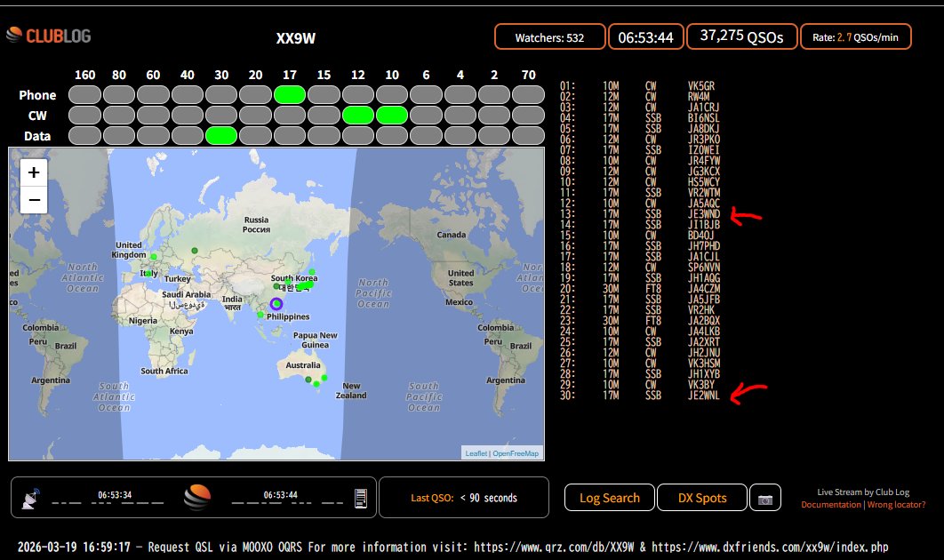
Task: Click the 06:53:44 clock box
Action: tap(646, 37)
